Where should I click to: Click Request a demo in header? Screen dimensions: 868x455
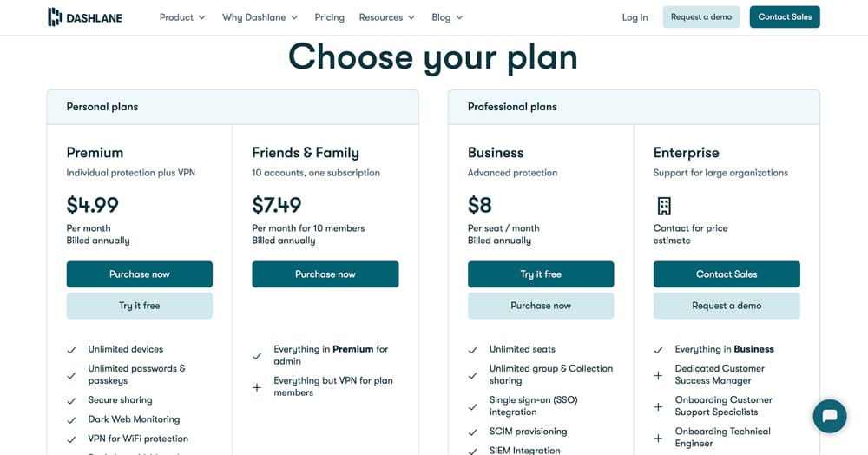(700, 17)
